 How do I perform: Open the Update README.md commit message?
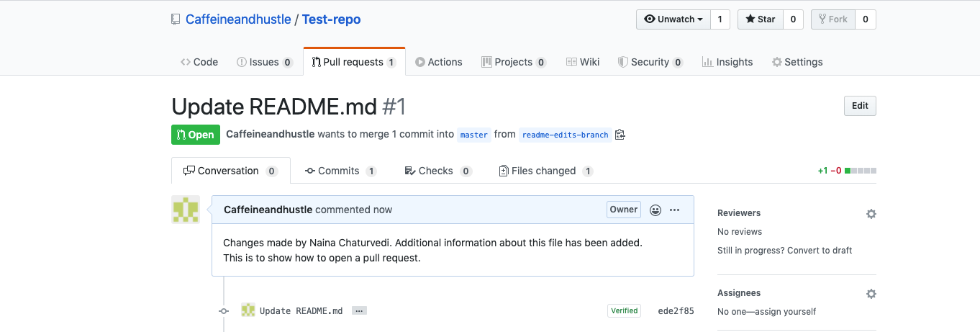point(301,311)
